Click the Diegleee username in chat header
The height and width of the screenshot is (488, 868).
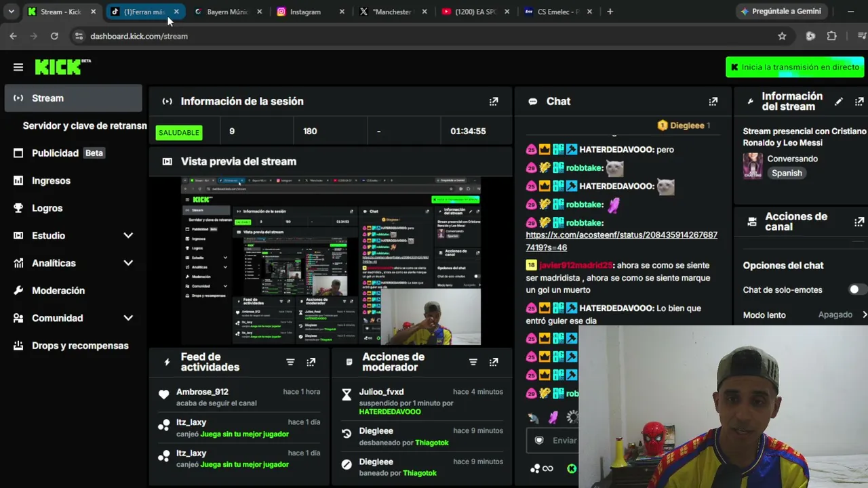tap(687, 125)
